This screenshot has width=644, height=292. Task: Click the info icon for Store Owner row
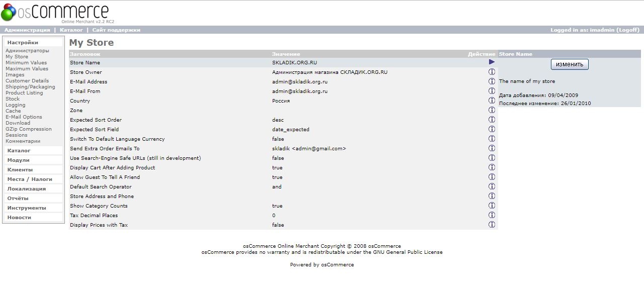pyautogui.click(x=492, y=72)
